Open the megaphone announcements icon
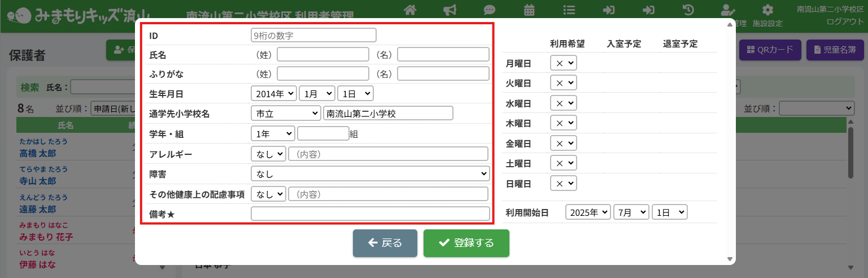The width and height of the screenshot is (868, 278). coord(450,10)
